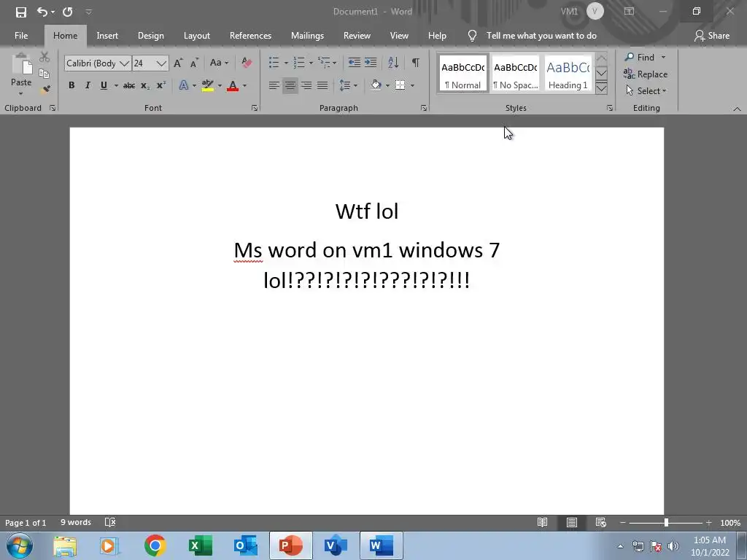Apply the No Spacing style
747x560 pixels.
516,74
